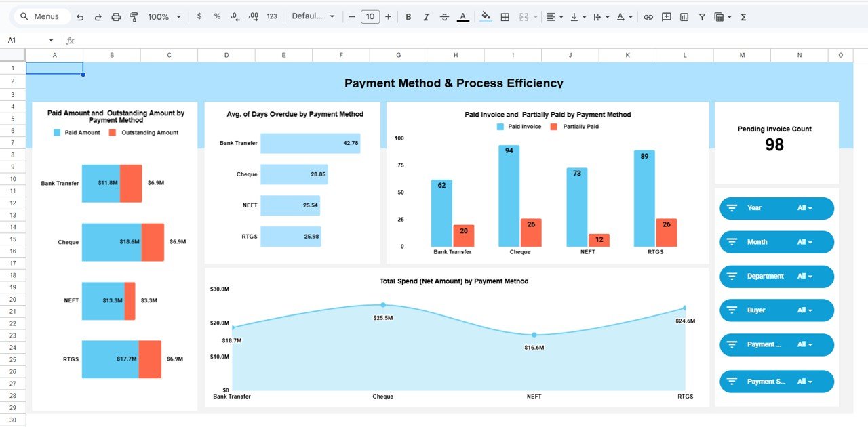The width and height of the screenshot is (868, 427).
Task: Open the Functions (Σ) icon
Action: (x=743, y=16)
